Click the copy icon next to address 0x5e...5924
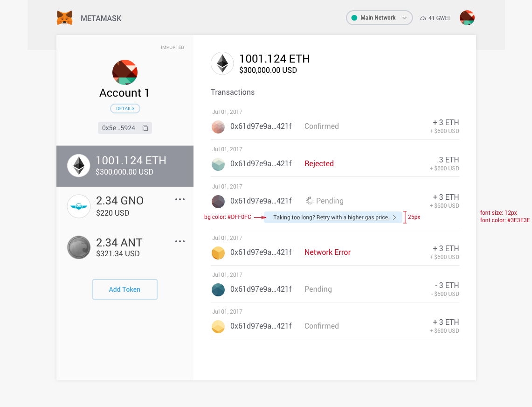Viewport: 532px width, 407px height. click(145, 127)
